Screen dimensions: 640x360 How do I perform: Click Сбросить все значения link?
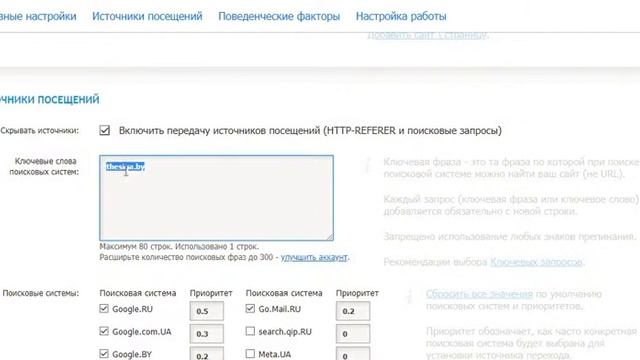(479, 294)
